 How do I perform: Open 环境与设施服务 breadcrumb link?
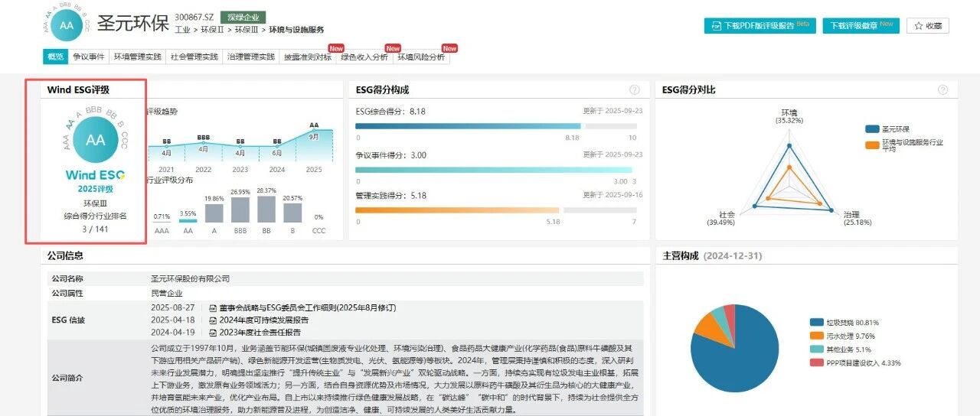pyautogui.click(x=296, y=30)
